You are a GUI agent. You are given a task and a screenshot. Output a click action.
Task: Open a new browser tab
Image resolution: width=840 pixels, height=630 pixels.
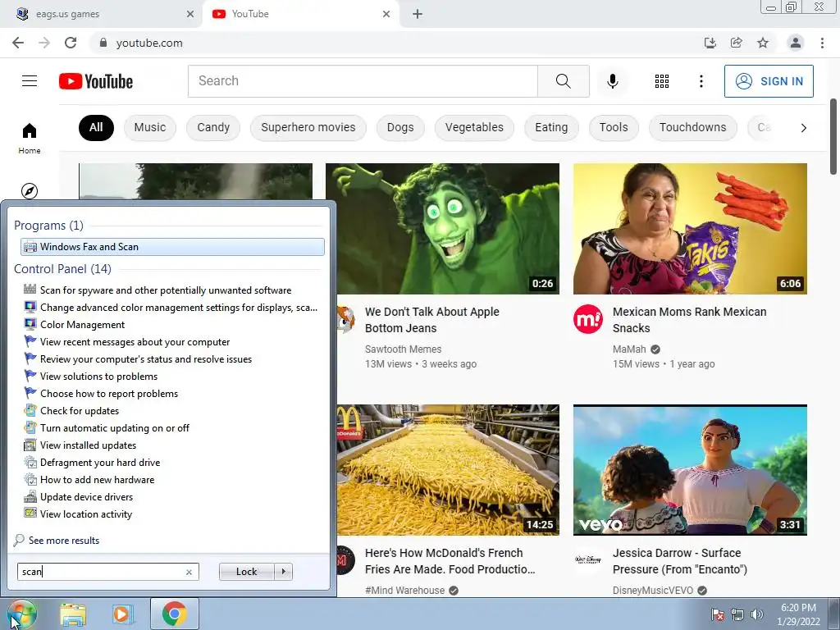418,14
